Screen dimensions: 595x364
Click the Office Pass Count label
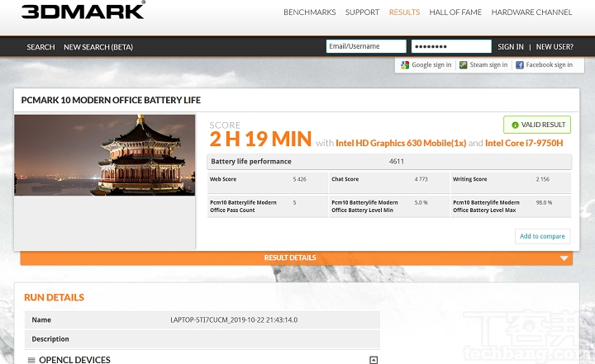pos(243,206)
